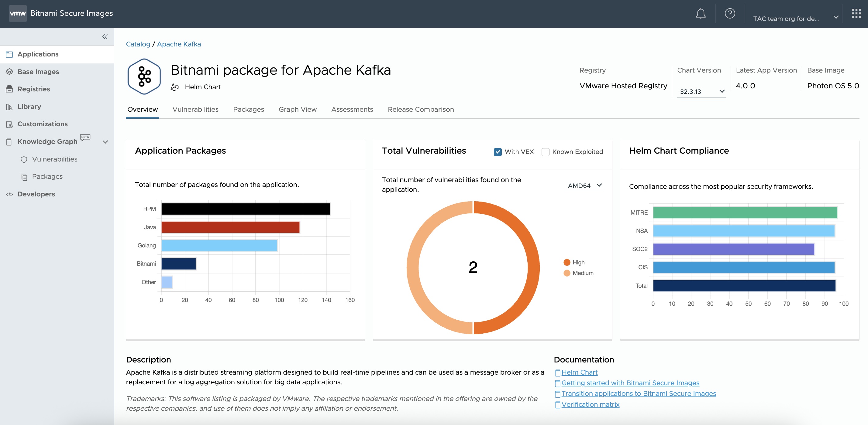
Task: Open Getting started with Bitnami Secure Images
Action: (x=630, y=383)
